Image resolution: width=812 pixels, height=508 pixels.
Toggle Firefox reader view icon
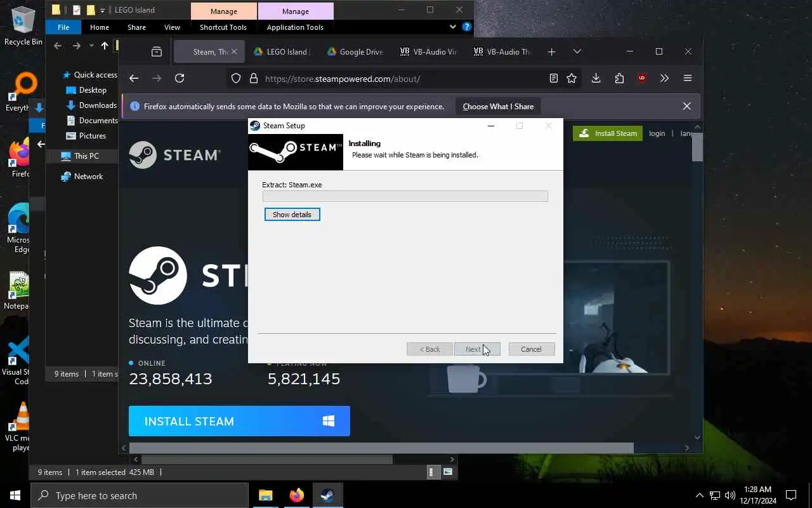click(x=554, y=78)
